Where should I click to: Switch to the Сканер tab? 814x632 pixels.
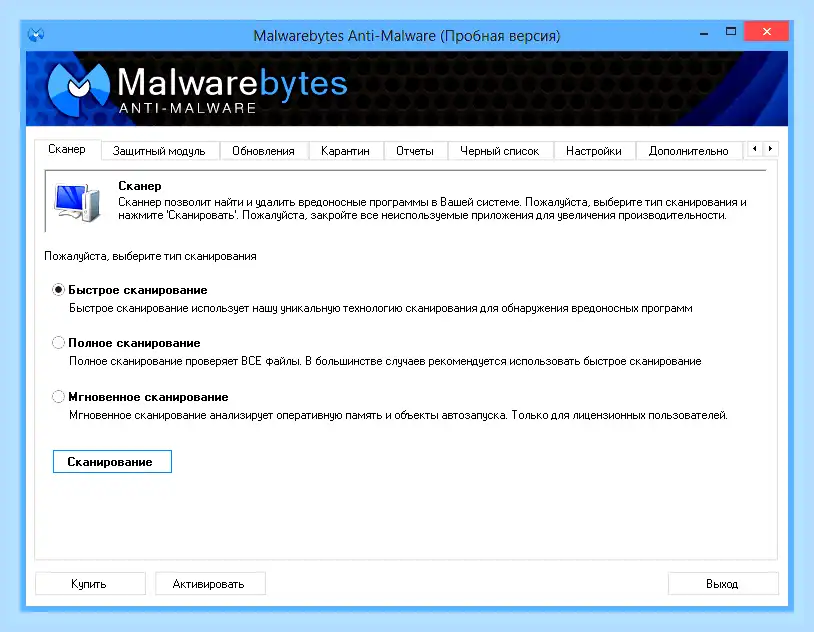click(67, 150)
